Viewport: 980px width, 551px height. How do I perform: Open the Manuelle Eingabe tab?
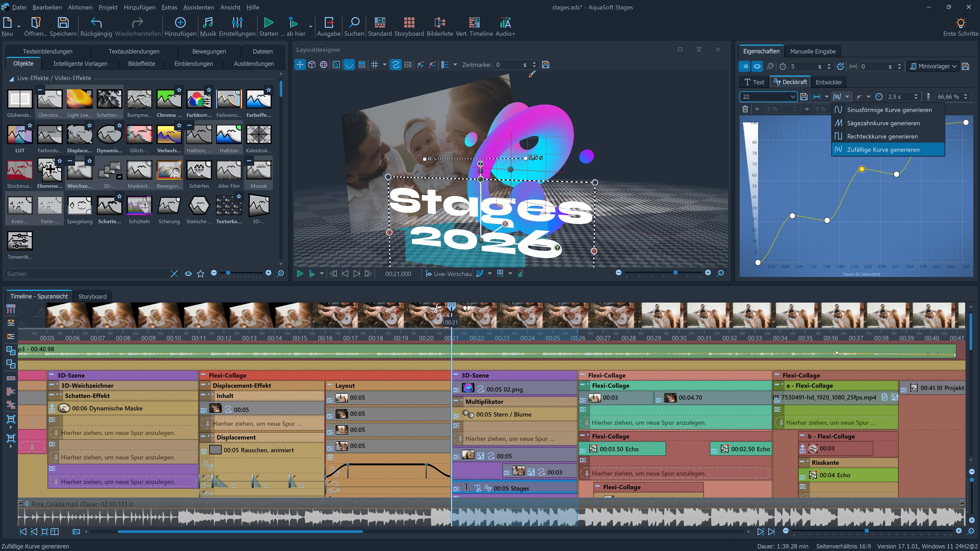[813, 51]
